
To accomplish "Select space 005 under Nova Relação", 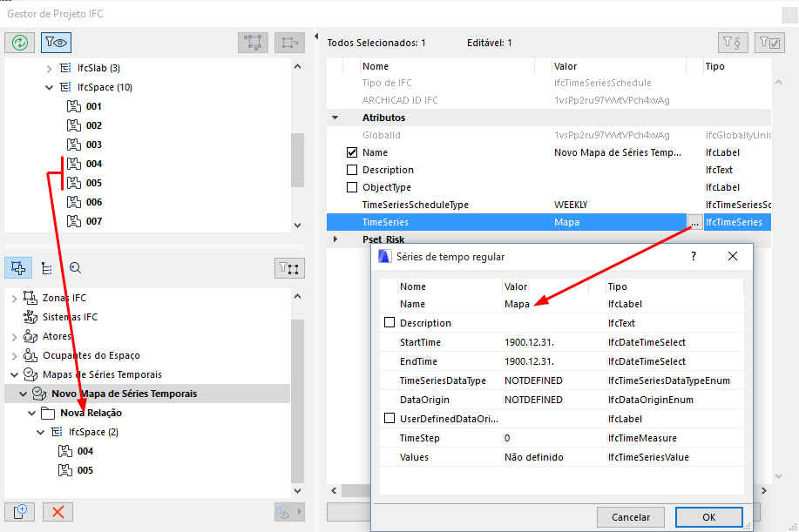I will [85, 470].
